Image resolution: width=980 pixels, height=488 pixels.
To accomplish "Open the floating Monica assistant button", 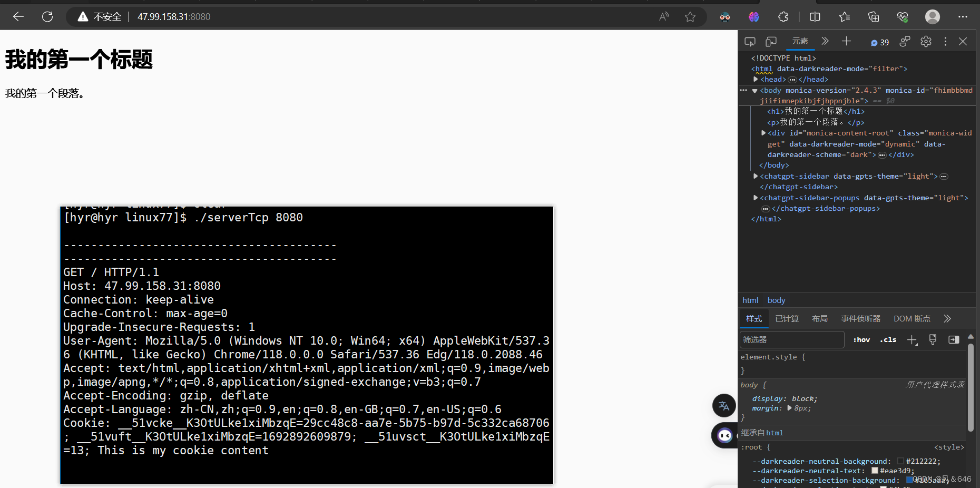I will (x=725, y=435).
